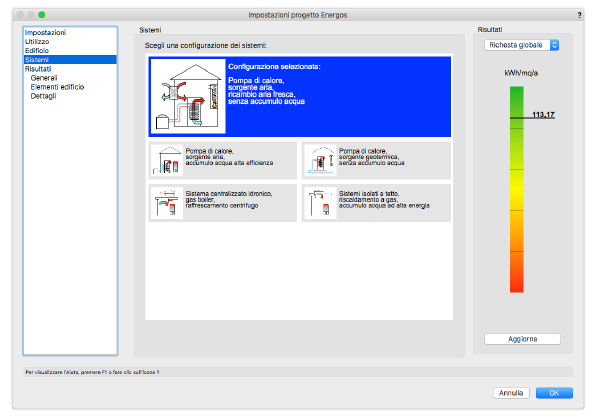Click the green window zoom button
Image resolution: width=595 pixels, height=417 pixels.
tap(42, 15)
